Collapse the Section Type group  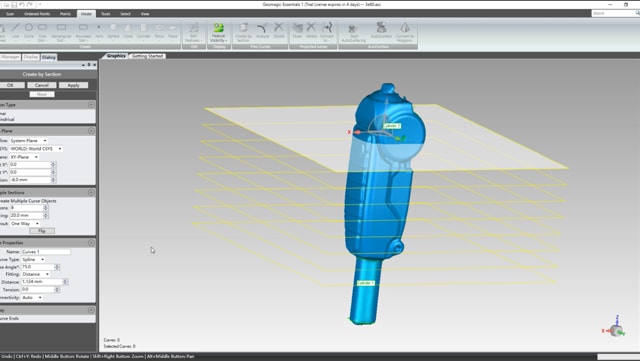[91, 105]
